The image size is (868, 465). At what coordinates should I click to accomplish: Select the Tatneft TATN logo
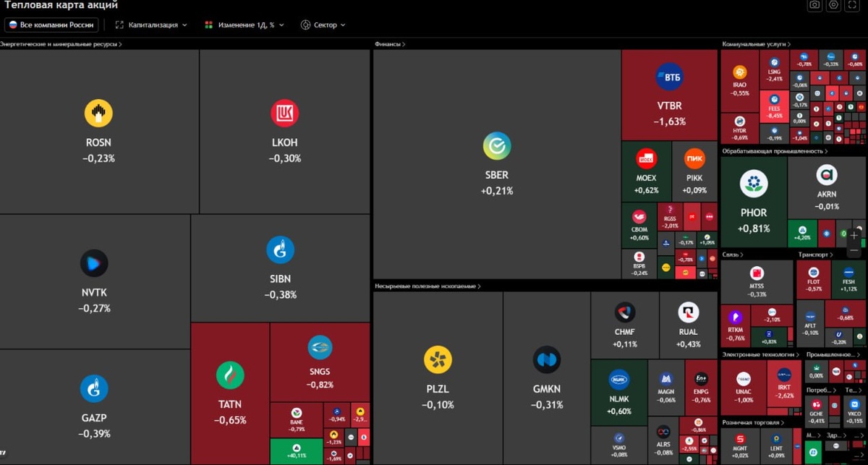[x=230, y=375]
